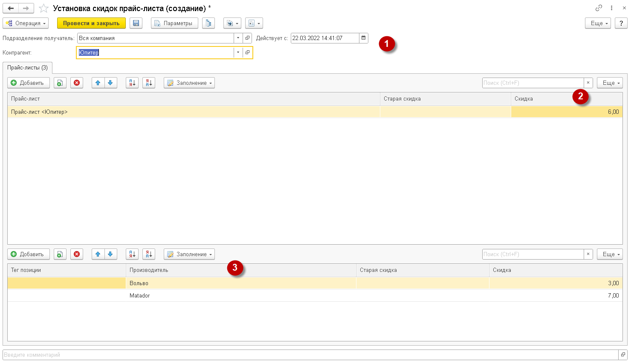The image size is (634, 364).
Task: Click the Прайс-лист column header
Action: (194, 98)
